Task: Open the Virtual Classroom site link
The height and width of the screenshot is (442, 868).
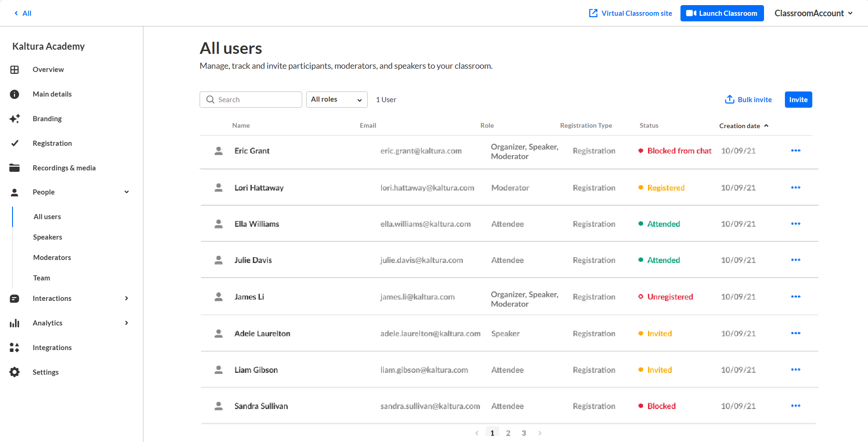Action: (630, 13)
